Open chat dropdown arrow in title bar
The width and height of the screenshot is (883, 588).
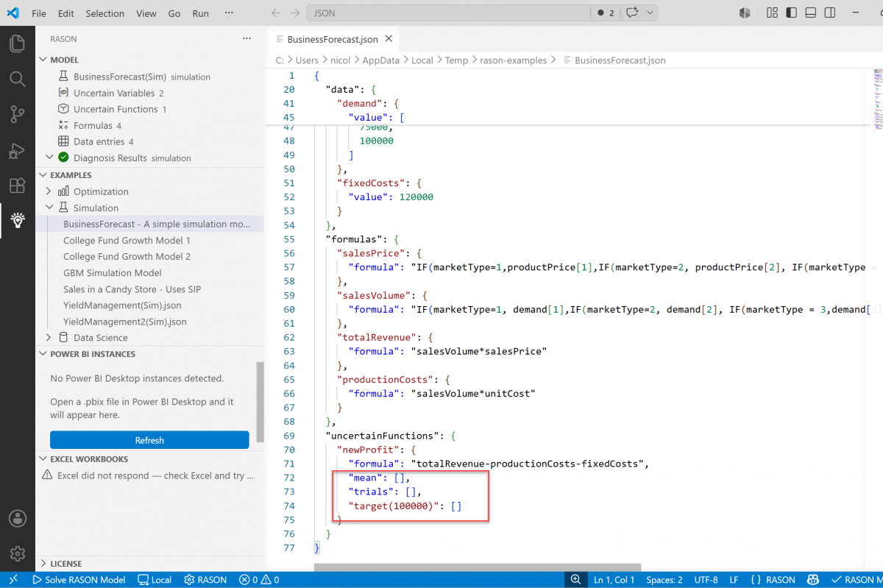pyautogui.click(x=650, y=13)
